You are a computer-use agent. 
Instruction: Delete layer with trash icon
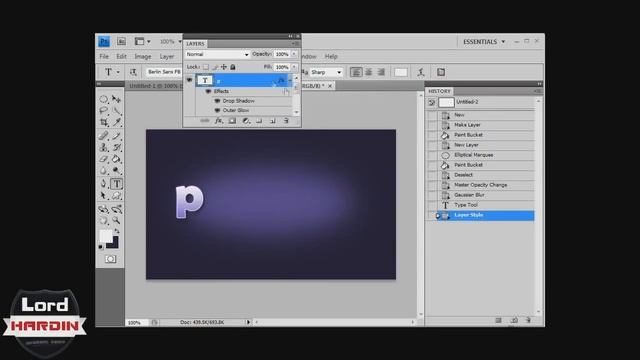click(x=286, y=121)
